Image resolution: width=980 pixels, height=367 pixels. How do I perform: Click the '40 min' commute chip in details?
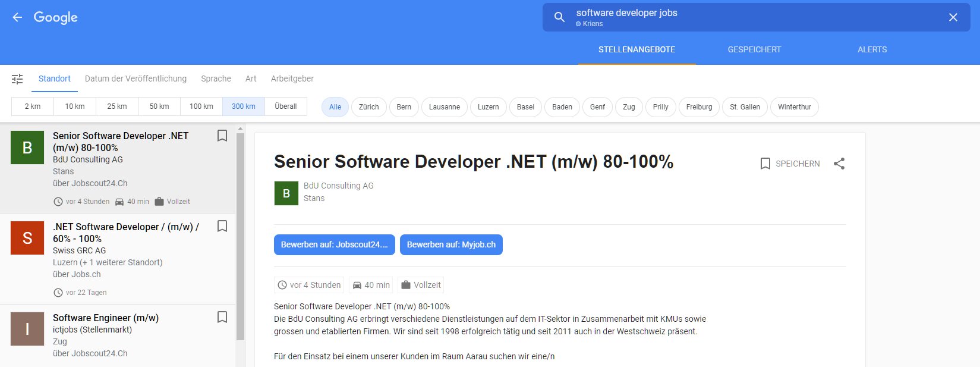pos(371,285)
